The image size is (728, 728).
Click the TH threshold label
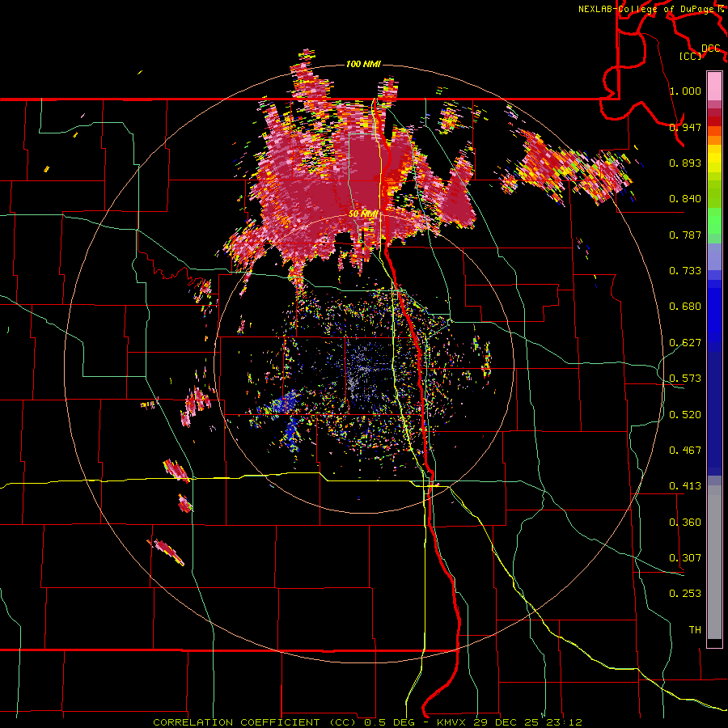coord(695,630)
